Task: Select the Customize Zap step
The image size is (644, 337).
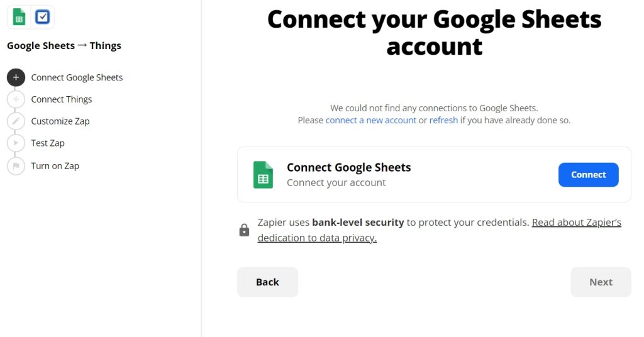Action: [x=60, y=121]
